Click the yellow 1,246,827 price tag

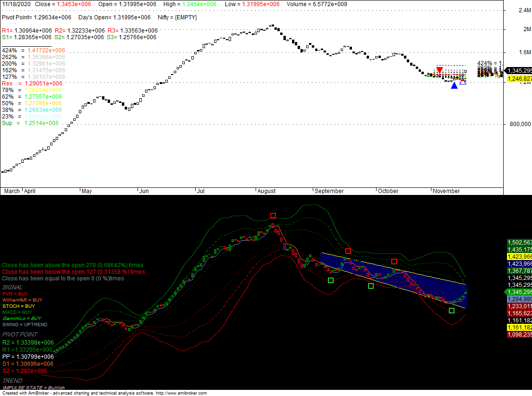point(519,79)
